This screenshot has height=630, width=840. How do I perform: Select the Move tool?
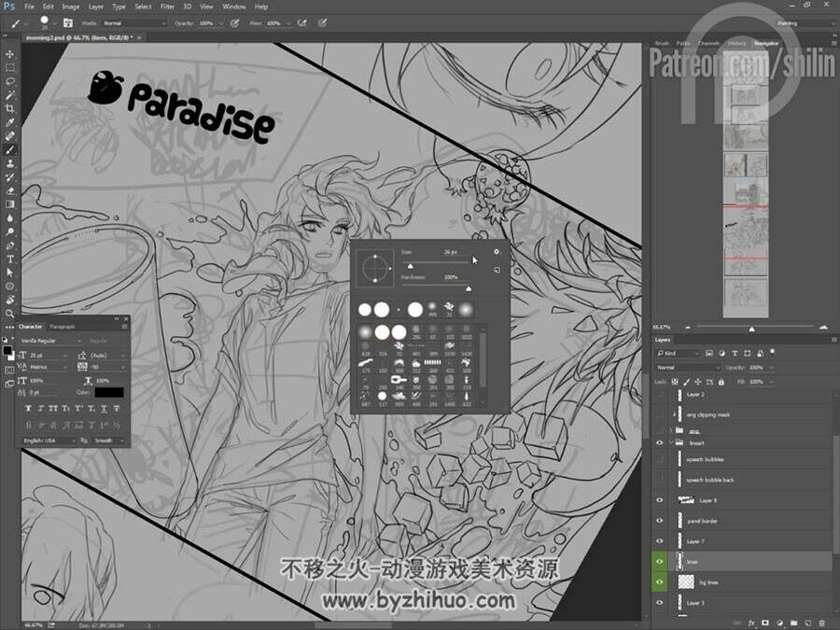pos(9,54)
